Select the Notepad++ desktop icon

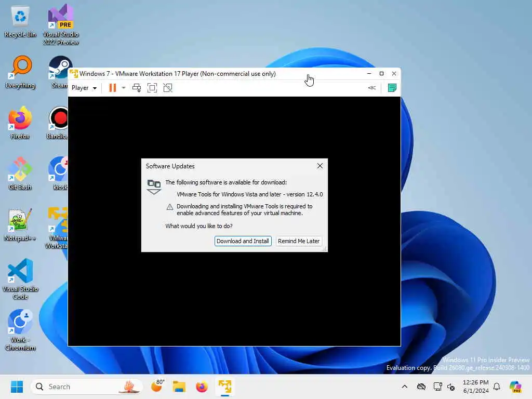[20, 224]
